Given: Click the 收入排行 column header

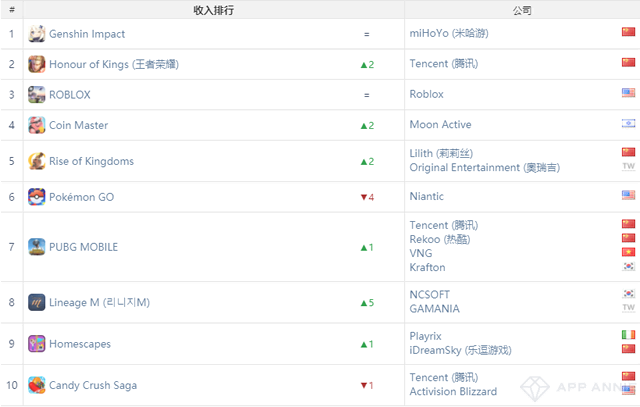Looking at the screenshot, I should coord(213,9).
